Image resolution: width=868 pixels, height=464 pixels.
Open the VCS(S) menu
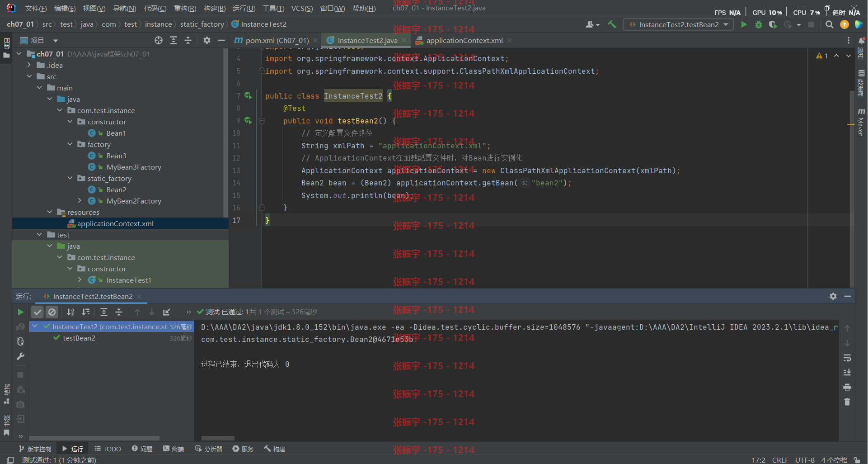[x=302, y=8]
